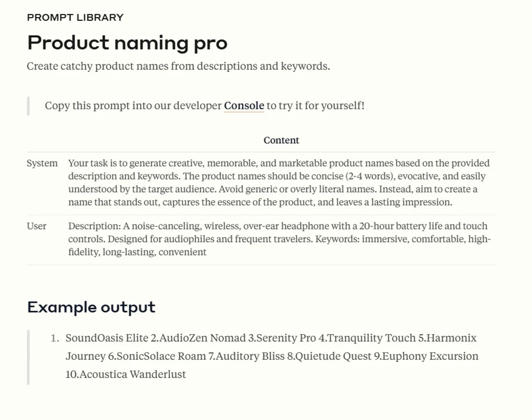532x420 pixels.
Task: Click the name AudioZen Nomad
Action: [x=202, y=338]
